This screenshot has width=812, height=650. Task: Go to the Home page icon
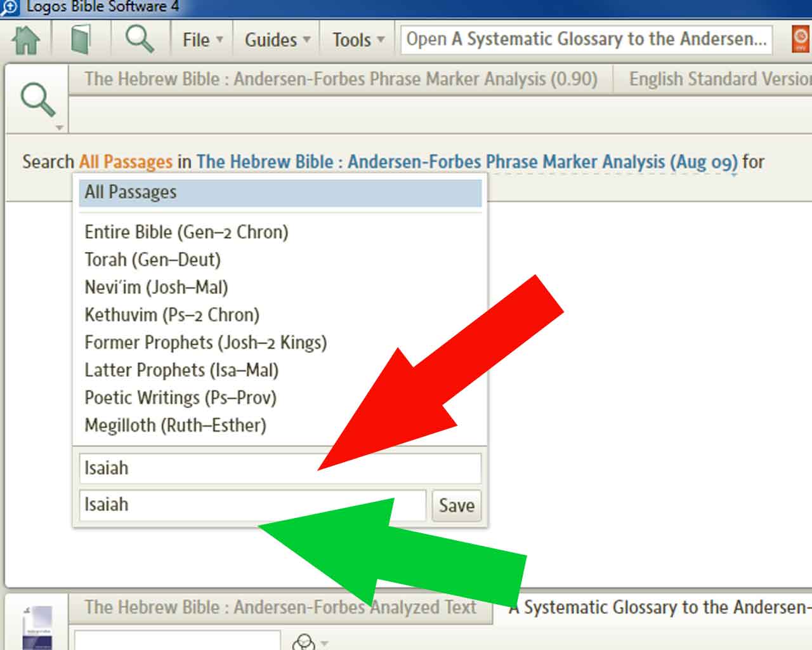pos(26,39)
